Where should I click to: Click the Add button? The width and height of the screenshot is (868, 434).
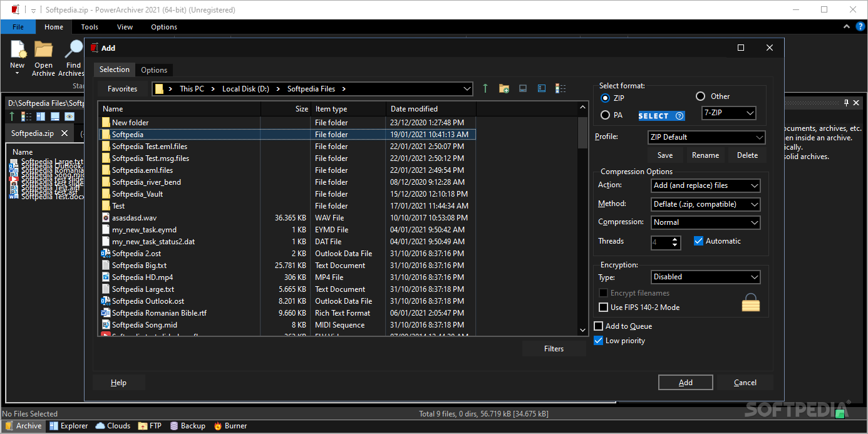point(686,383)
